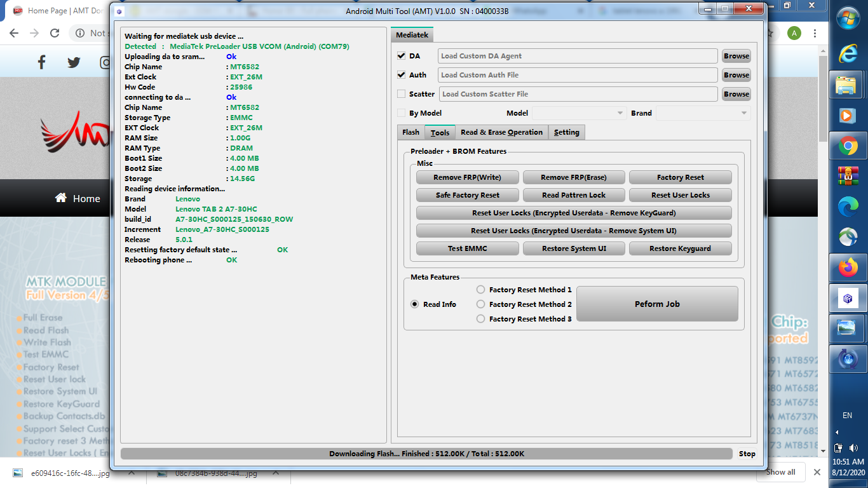
Task: Uncheck the Auth checkbox
Action: 401,75
